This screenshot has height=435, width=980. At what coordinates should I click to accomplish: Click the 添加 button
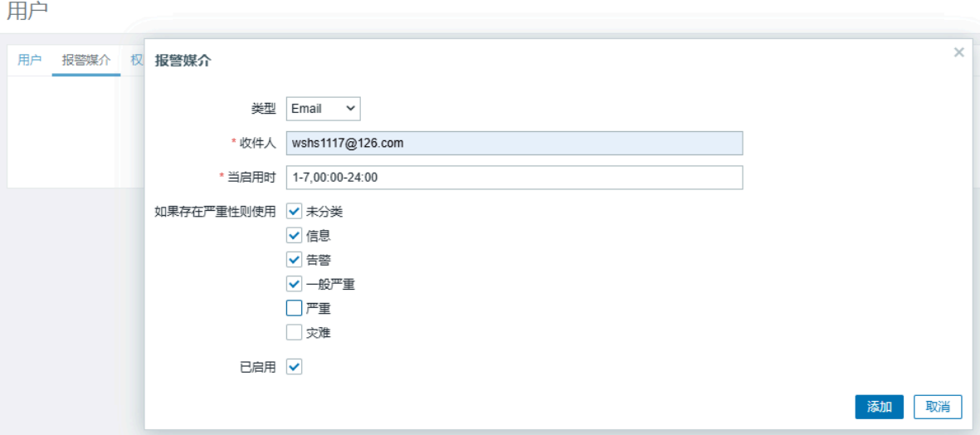click(880, 407)
